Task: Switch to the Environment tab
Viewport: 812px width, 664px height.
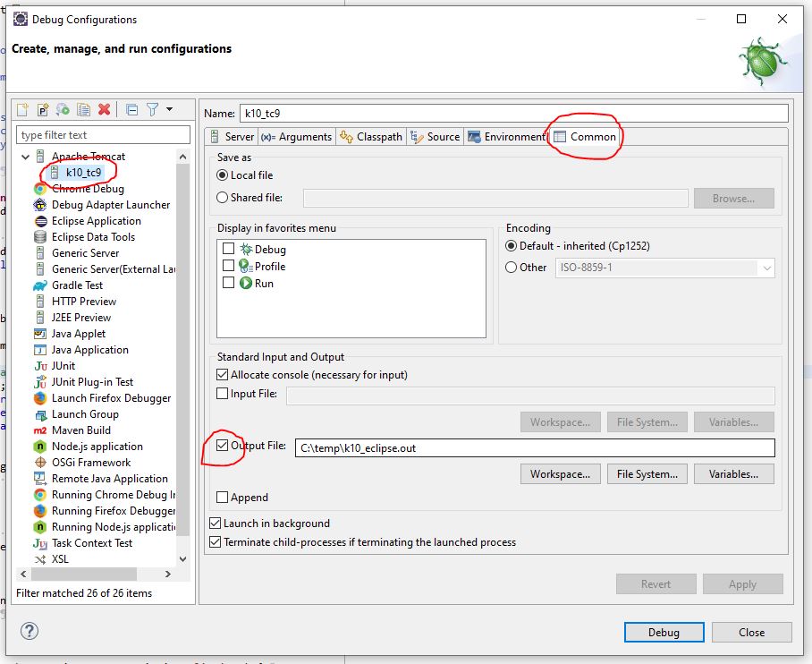Action: point(506,137)
